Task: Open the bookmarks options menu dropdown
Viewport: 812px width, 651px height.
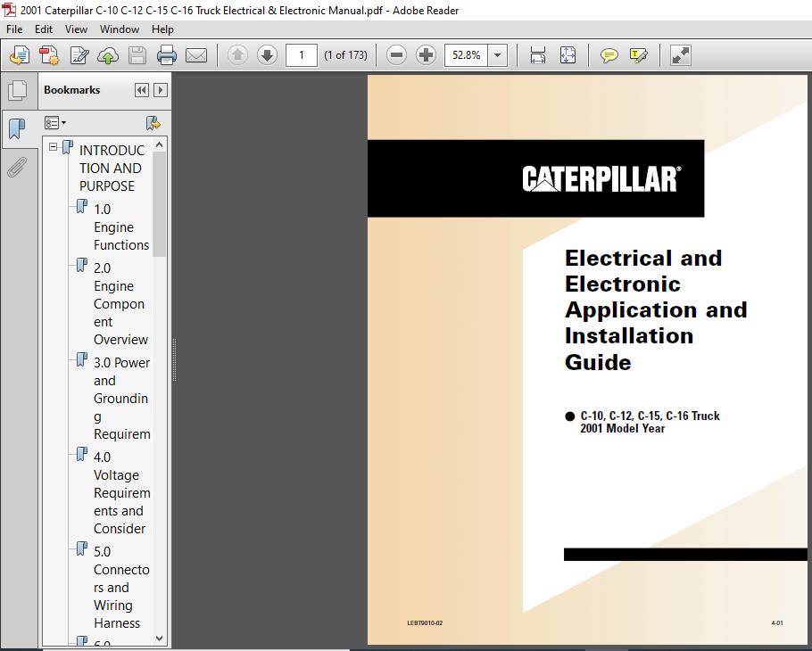Action: click(55, 123)
